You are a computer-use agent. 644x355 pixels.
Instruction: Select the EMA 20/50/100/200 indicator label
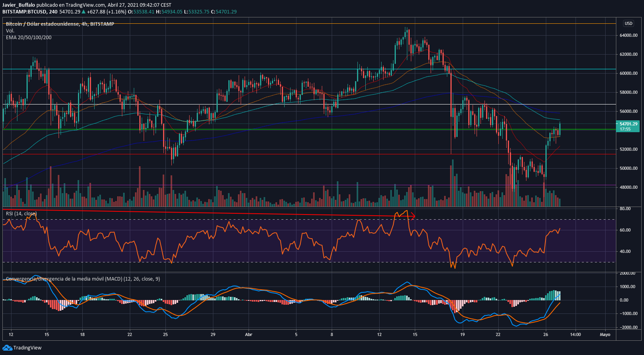coord(28,38)
